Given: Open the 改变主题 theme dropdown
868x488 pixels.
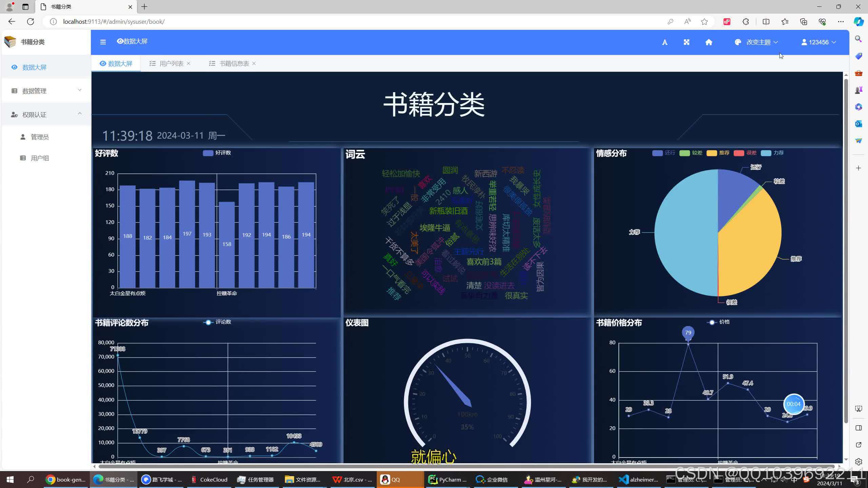Looking at the screenshot, I should coord(756,42).
